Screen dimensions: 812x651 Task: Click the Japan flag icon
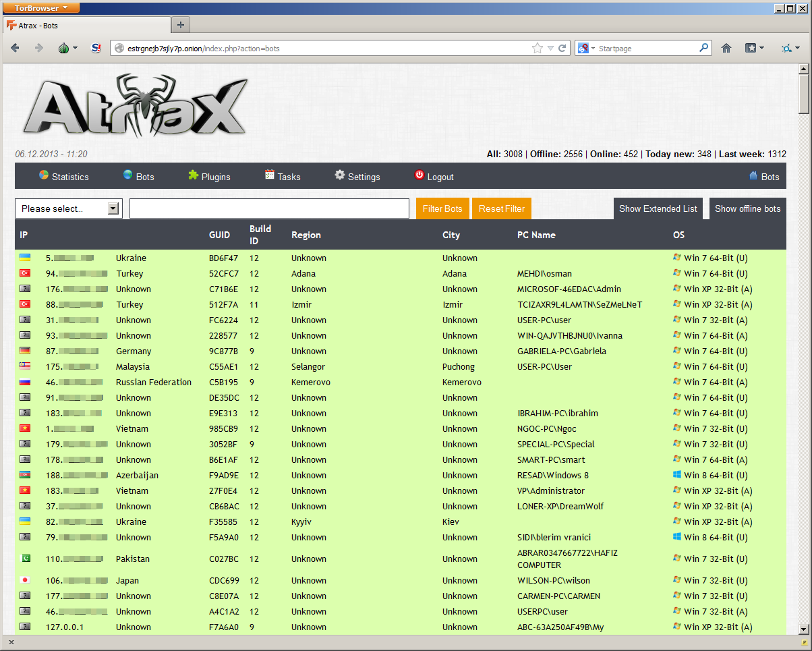coord(25,579)
